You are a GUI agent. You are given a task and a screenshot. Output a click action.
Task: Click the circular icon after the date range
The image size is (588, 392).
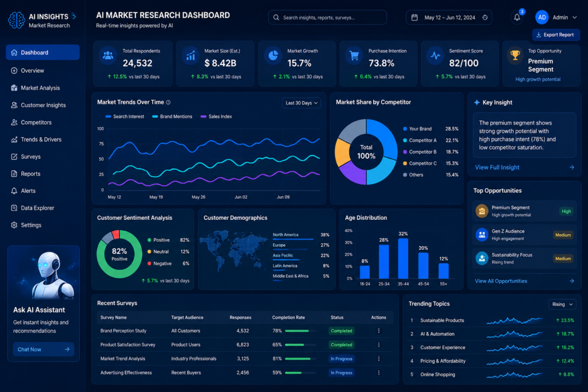(x=485, y=18)
